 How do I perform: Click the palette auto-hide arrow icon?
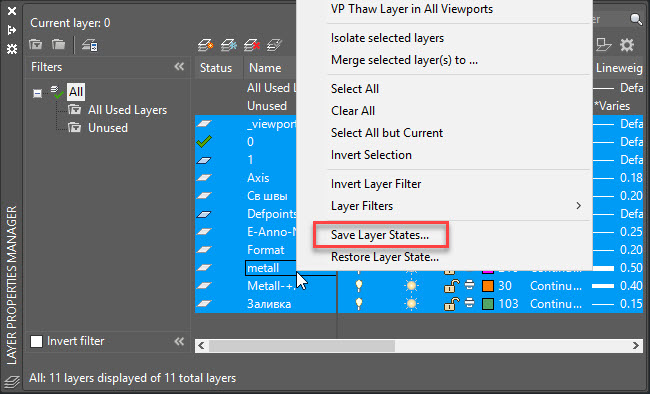coord(12,30)
